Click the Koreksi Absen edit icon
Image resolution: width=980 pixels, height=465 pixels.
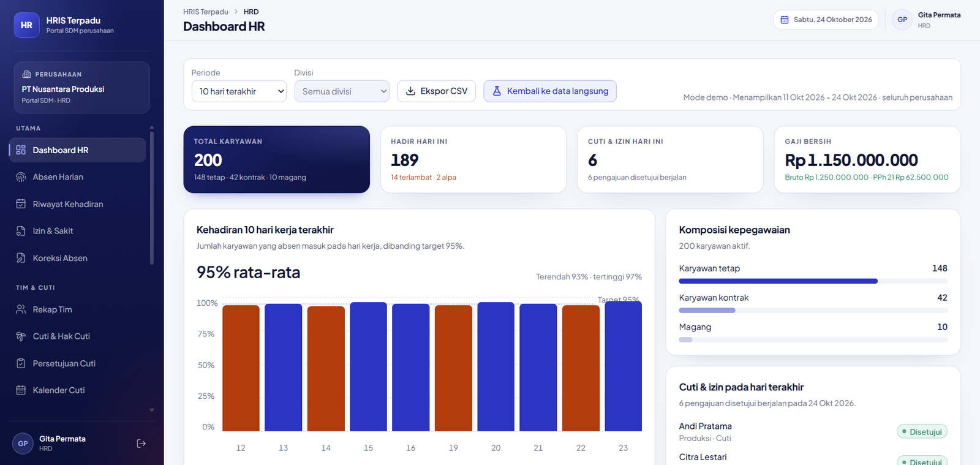[x=21, y=258]
